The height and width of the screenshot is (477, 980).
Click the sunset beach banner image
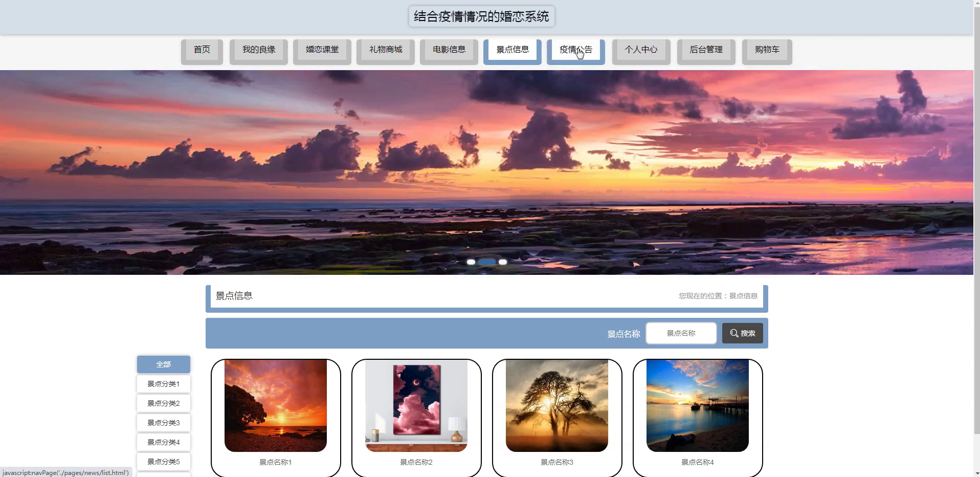coord(486,172)
